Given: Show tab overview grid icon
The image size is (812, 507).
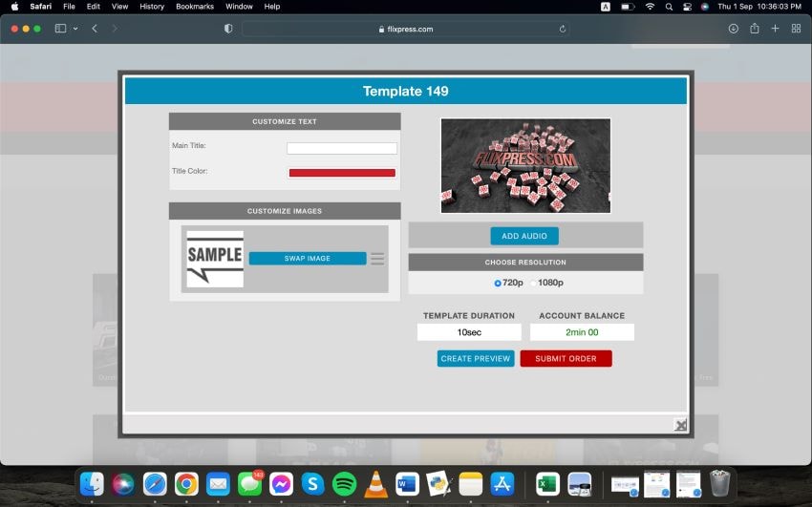Looking at the screenshot, I should coord(797,29).
